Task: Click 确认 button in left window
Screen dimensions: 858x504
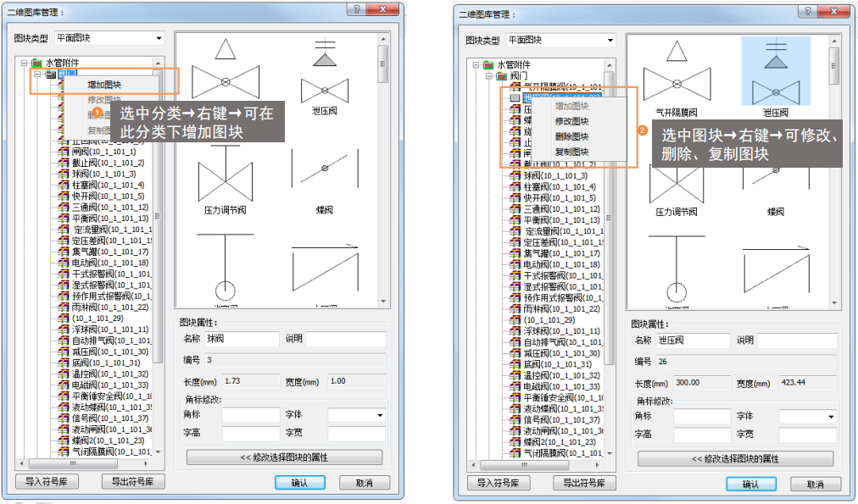Action: tap(300, 483)
